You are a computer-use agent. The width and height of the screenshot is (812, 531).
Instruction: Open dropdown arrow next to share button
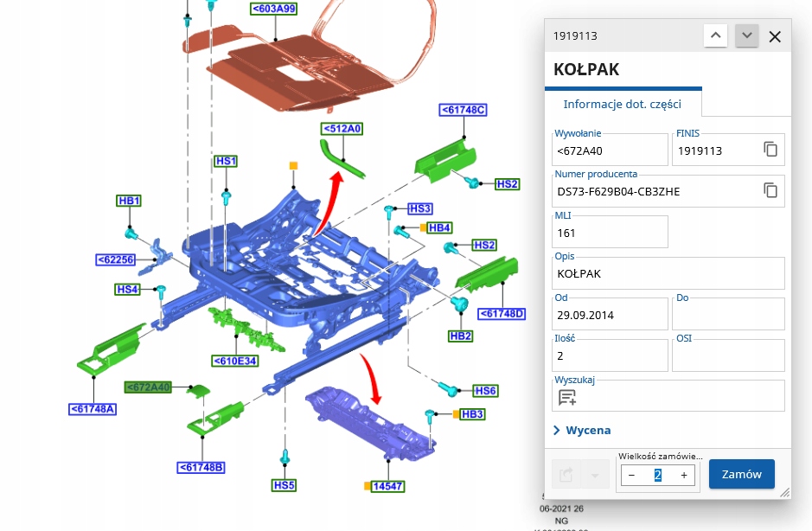tap(595, 475)
